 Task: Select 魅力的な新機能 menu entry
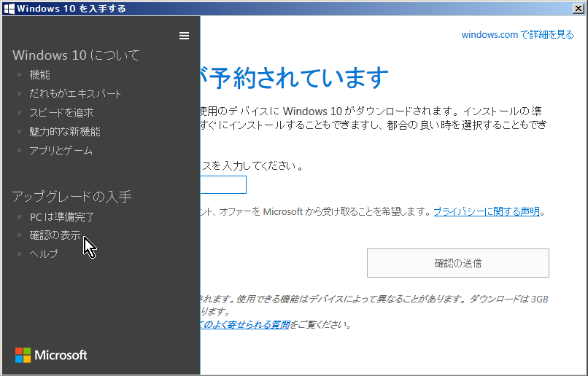pyautogui.click(x=65, y=131)
